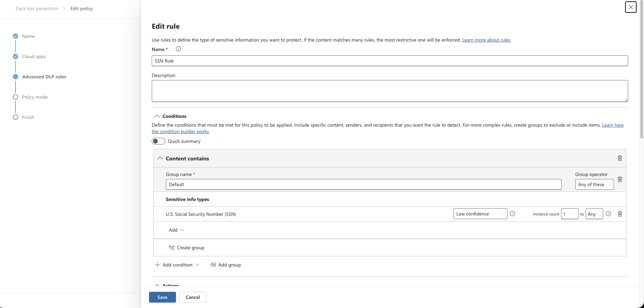Collapse the Conditions section
The width and height of the screenshot is (644, 308).
pyautogui.click(x=157, y=116)
